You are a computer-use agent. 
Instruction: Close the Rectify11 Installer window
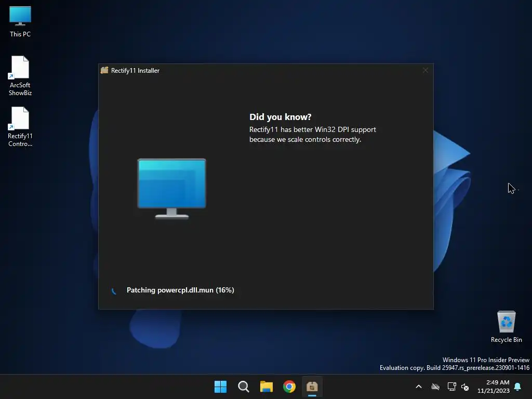[x=425, y=70]
